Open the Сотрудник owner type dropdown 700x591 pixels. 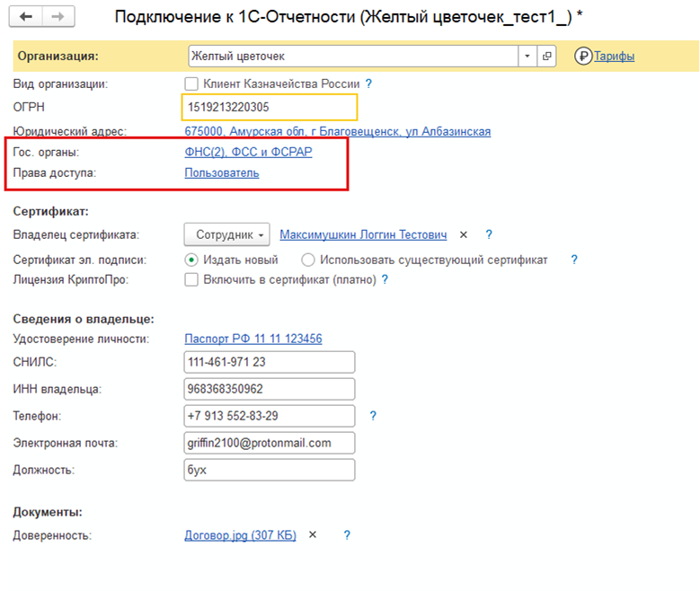(x=226, y=234)
